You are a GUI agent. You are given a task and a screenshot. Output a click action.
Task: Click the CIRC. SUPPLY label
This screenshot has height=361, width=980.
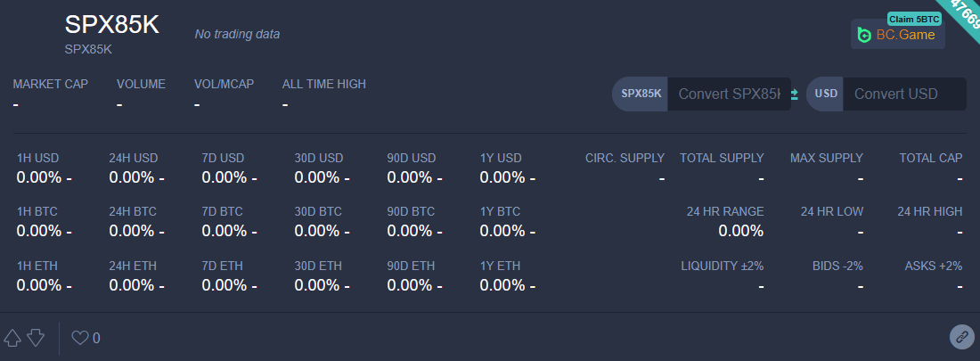[x=625, y=158]
